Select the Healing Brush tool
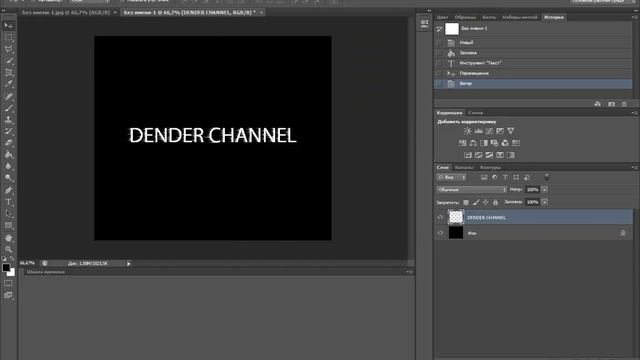 9,97
